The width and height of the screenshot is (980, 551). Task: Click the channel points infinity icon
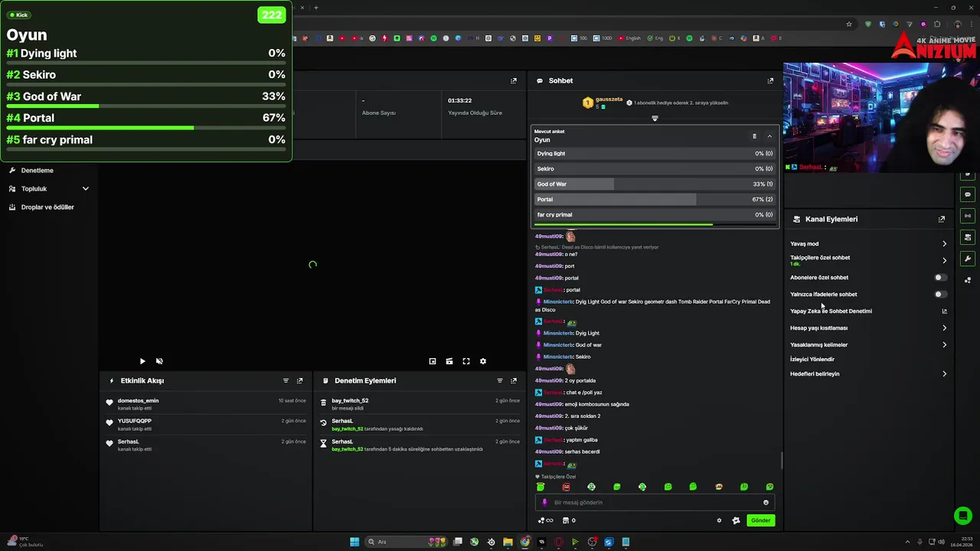546,520
